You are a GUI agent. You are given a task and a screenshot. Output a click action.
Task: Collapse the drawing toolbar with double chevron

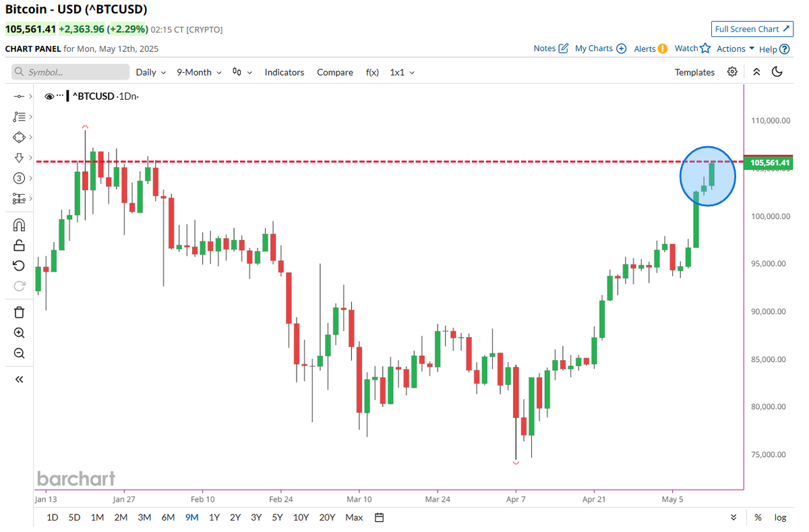pos(19,379)
